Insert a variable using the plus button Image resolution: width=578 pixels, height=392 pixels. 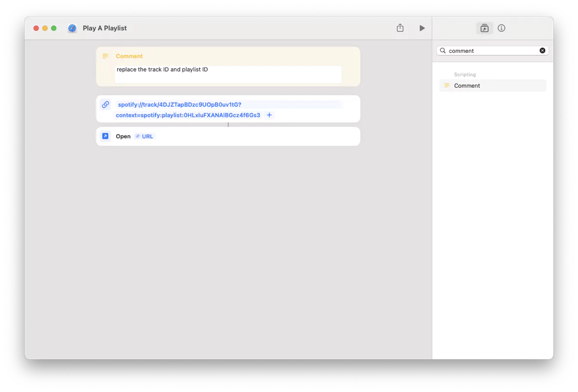[x=269, y=115]
